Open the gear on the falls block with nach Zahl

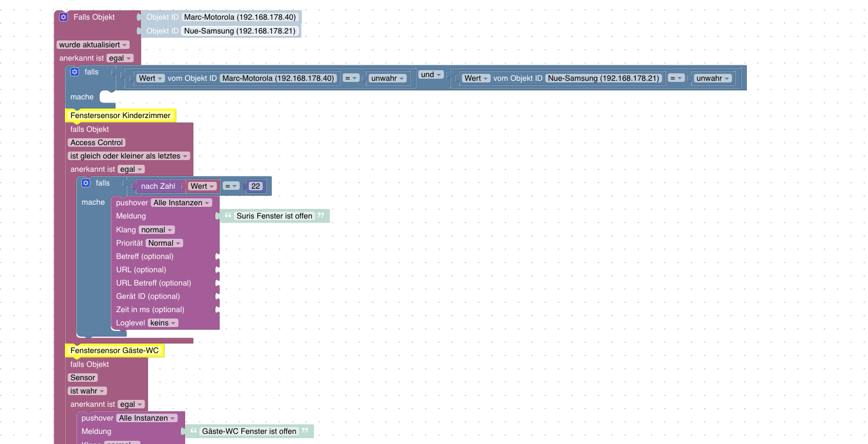86,183
